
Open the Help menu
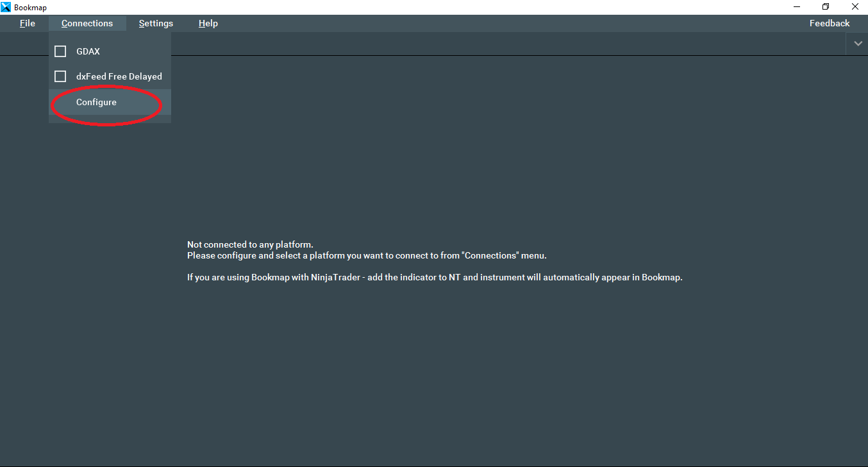point(208,24)
